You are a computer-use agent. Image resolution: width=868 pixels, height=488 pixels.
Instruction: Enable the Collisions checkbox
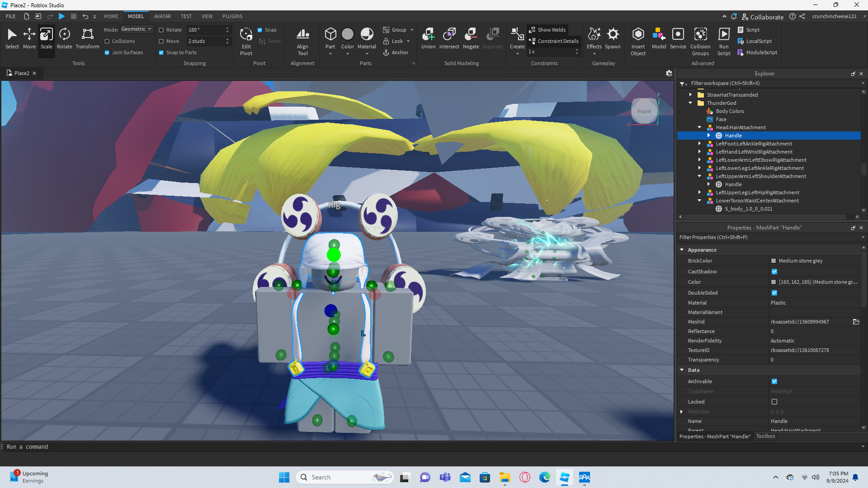click(107, 41)
